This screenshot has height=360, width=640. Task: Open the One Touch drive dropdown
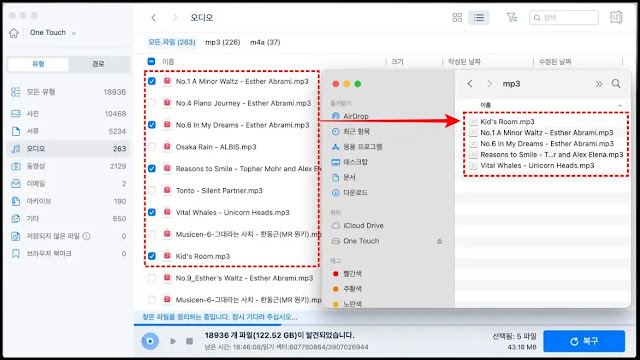(53, 33)
